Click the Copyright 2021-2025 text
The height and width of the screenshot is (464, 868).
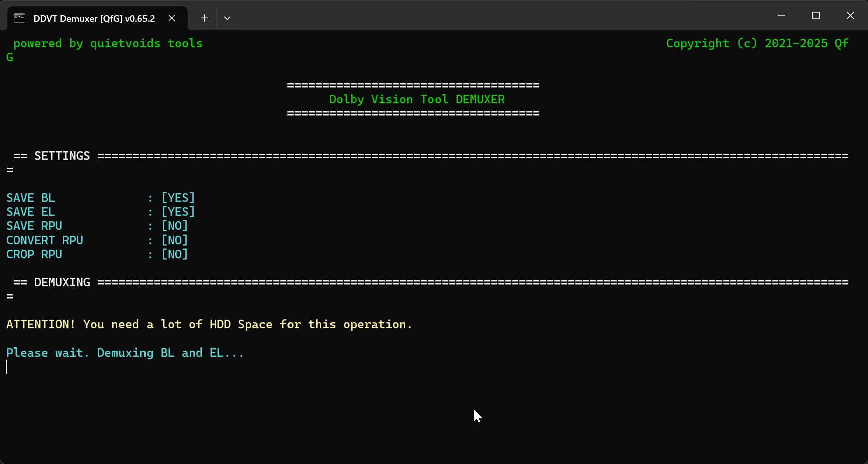click(x=757, y=43)
